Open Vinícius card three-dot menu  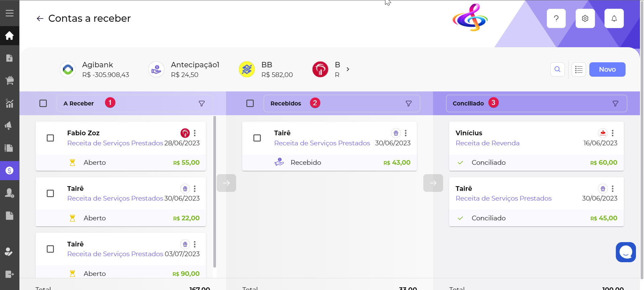[612, 133]
